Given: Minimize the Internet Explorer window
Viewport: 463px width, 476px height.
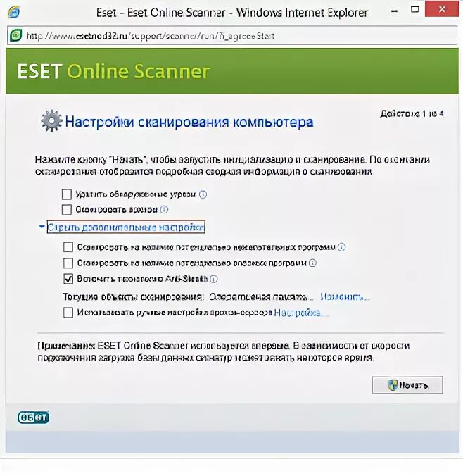Looking at the screenshot, I should tap(395, 11).
